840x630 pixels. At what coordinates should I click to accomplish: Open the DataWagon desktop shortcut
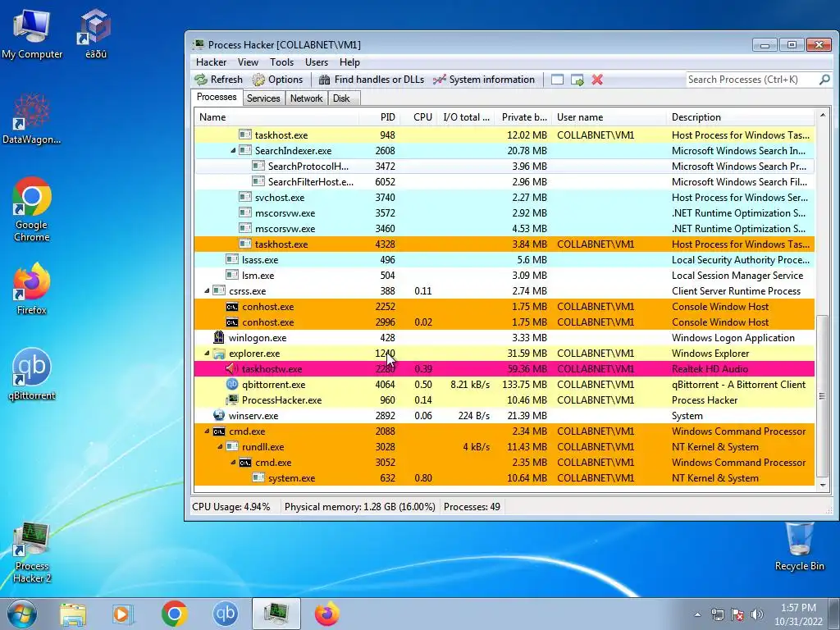[32, 119]
